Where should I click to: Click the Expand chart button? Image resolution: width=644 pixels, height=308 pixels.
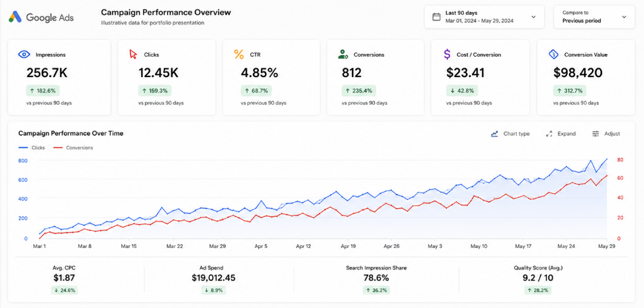(560, 134)
